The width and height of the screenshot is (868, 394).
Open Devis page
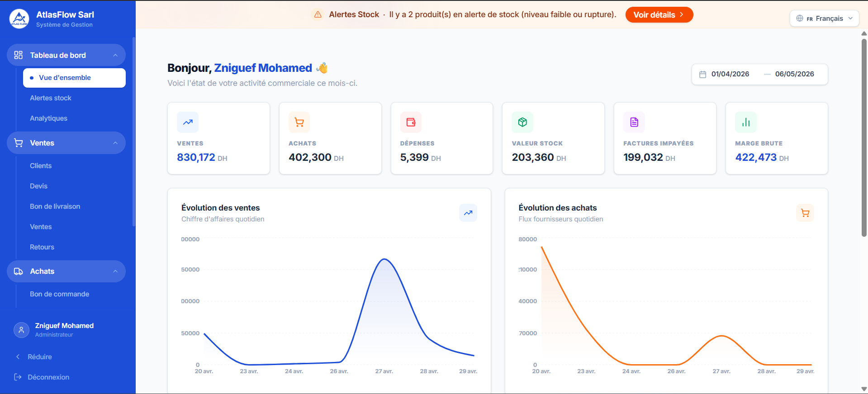pyautogui.click(x=38, y=186)
